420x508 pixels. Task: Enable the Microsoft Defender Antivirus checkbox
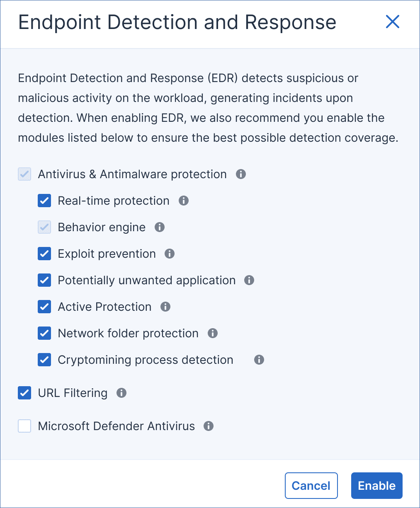pyautogui.click(x=24, y=426)
